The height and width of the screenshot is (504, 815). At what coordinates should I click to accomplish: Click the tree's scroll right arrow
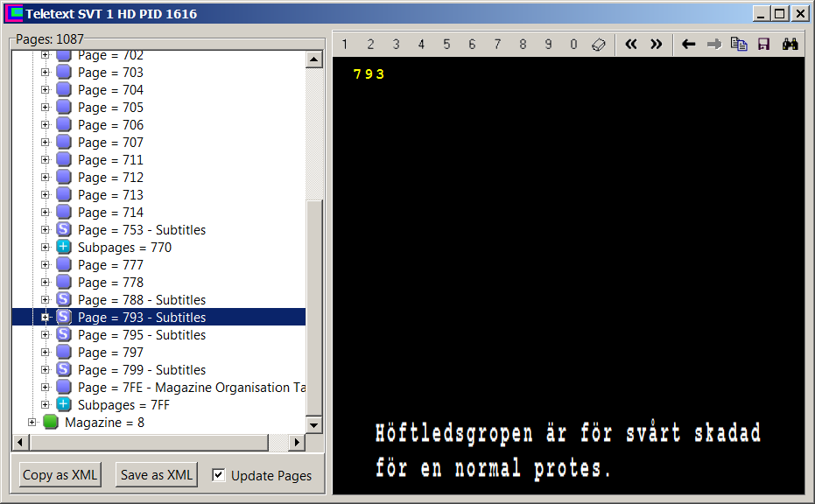click(x=296, y=442)
